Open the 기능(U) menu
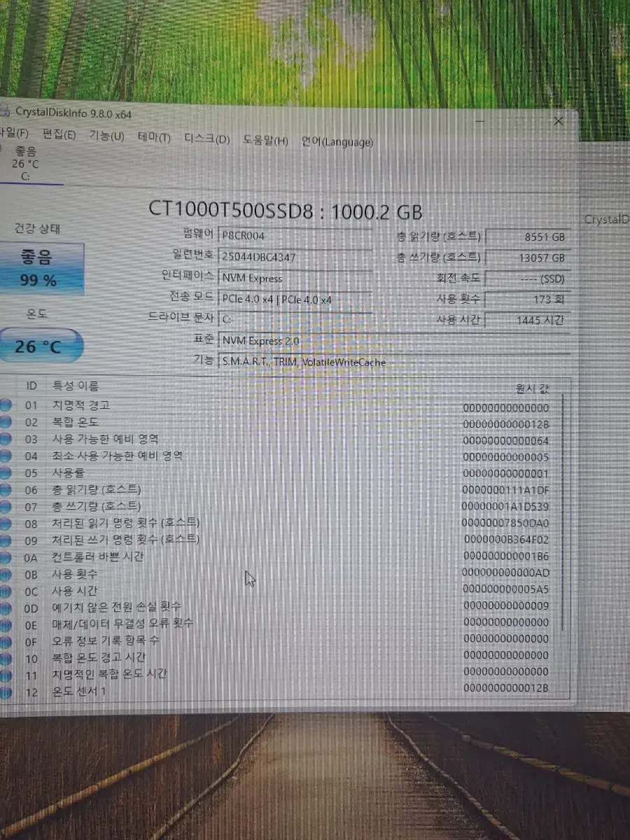The height and width of the screenshot is (840, 630). pos(106,136)
